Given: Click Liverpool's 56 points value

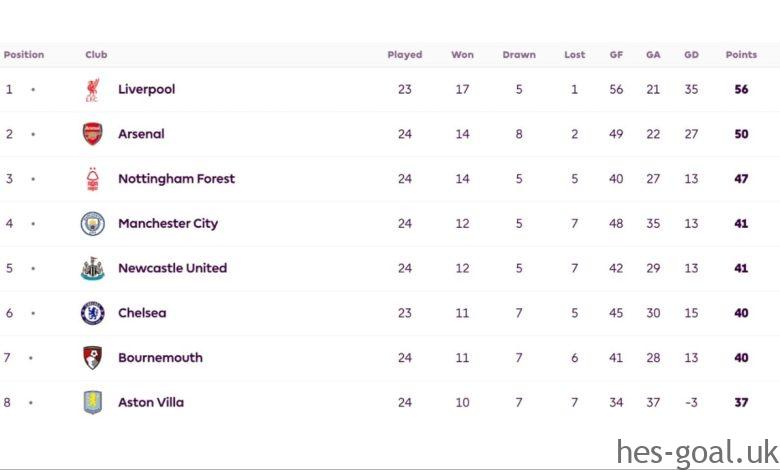Looking at the screenshot, I should point(741,89).
